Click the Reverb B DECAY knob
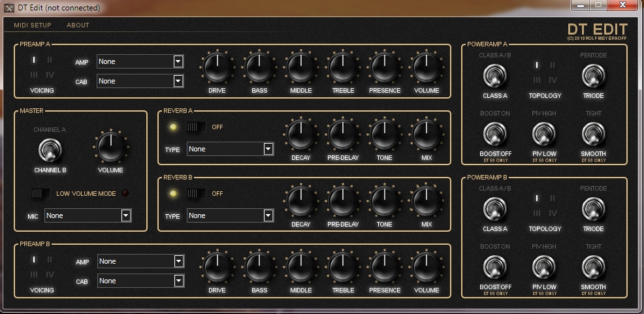 point(301,201)
